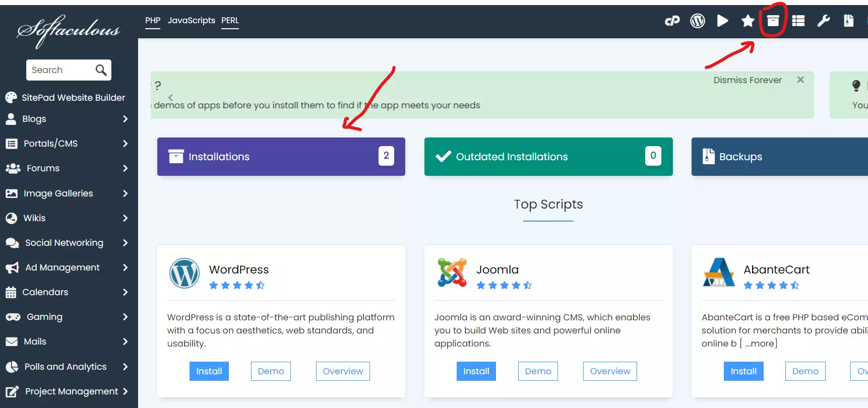Expand the Project Management chevron
Viewport: 868px width, 408px height.
[x=125, y=391]
